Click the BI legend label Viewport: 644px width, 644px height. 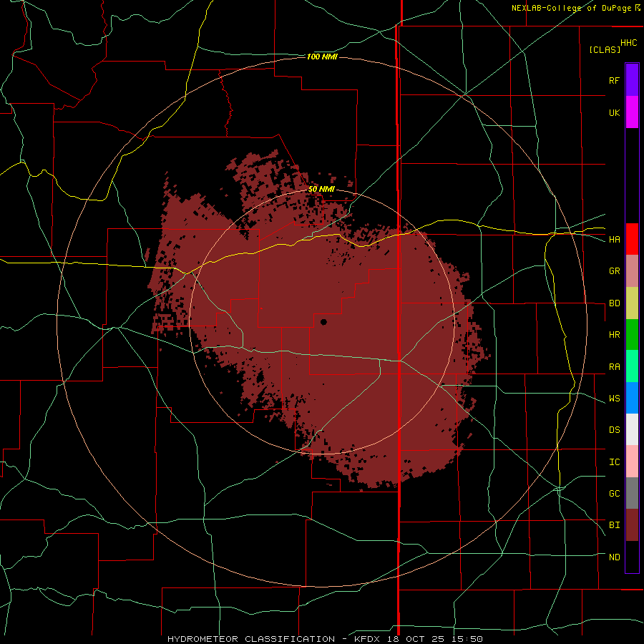614,525
